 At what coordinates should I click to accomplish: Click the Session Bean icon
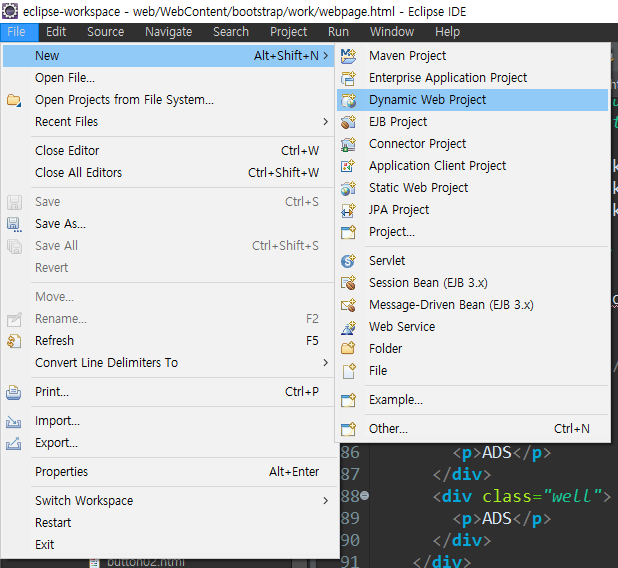pos(348,283)
